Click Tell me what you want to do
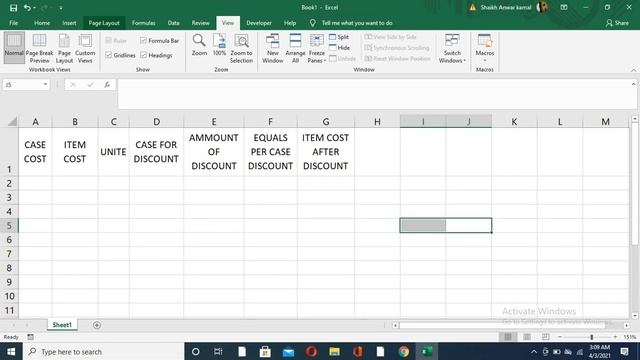 point(357,23)
